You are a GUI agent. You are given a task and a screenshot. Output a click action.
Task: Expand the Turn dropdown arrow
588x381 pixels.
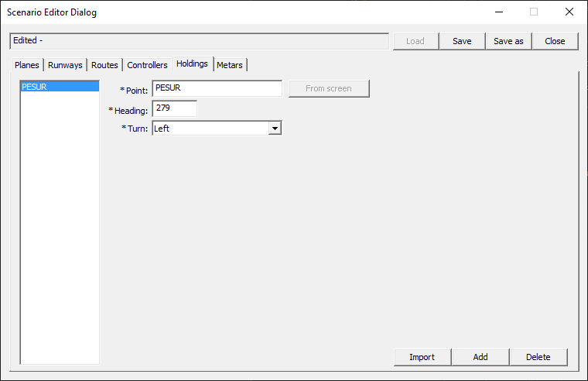274,129
